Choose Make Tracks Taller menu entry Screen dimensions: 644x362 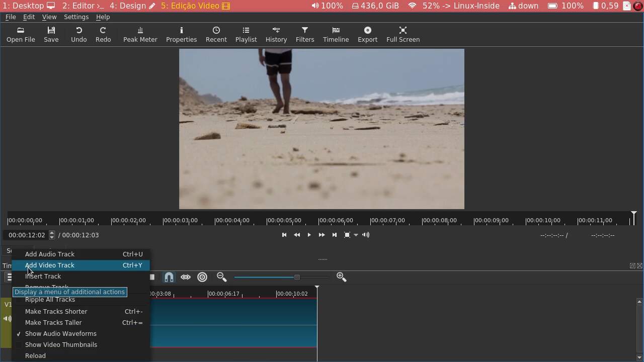click(53, 322)
